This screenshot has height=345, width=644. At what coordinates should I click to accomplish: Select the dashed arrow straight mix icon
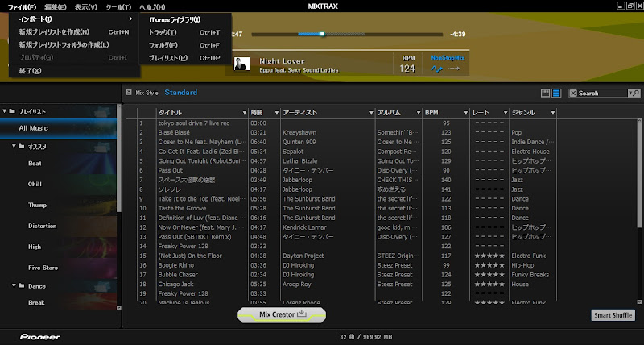pos(454,69)
